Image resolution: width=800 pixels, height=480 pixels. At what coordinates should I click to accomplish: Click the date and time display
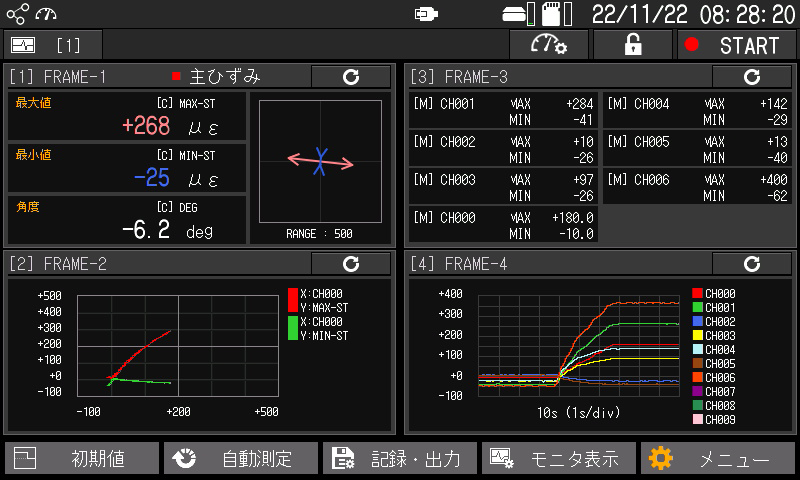[x=692, y=14]
